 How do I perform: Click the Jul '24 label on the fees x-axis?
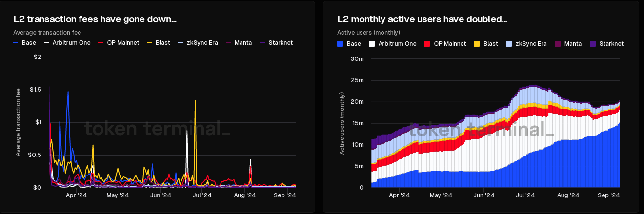pyautogui.click(x=201, y=195)
